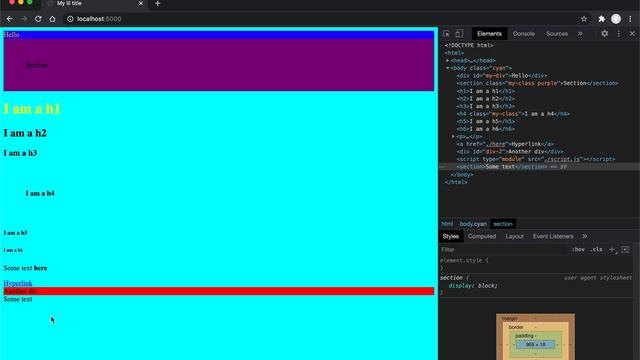Screen dimensions: 640x360
Task: Select the Computed tab
Action: 482,236
